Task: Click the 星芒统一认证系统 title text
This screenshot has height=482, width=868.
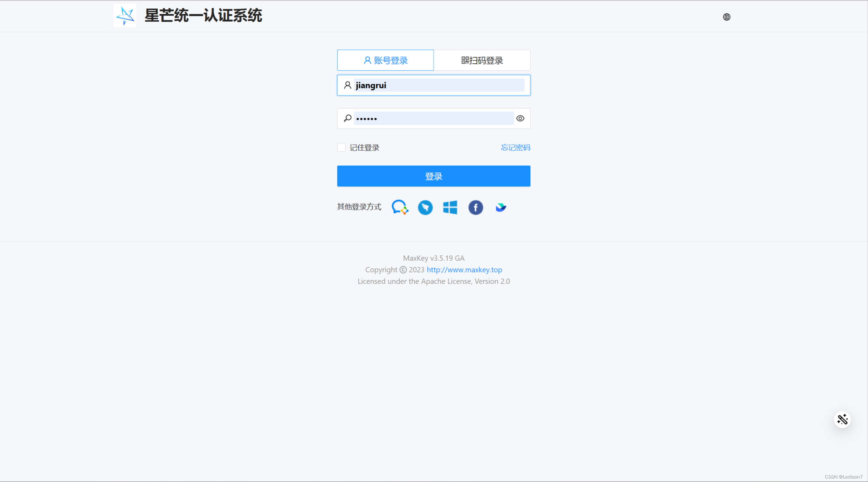Action: (x=203, y=15)
